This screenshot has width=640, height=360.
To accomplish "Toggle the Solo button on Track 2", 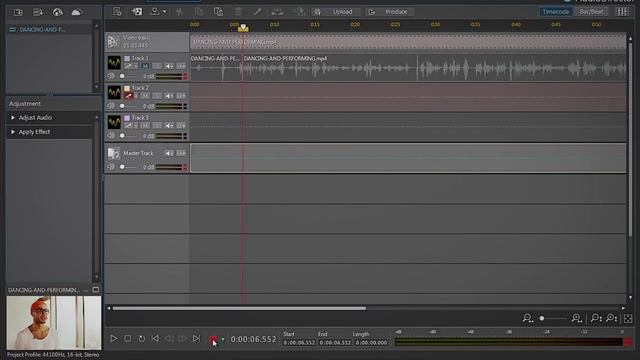I will coord(157,96).
